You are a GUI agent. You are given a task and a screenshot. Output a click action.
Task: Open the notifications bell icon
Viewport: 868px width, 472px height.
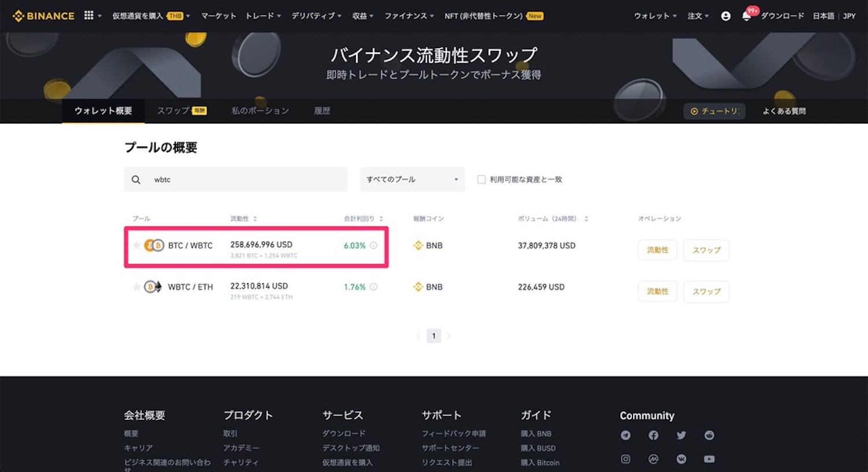point(746,16)
